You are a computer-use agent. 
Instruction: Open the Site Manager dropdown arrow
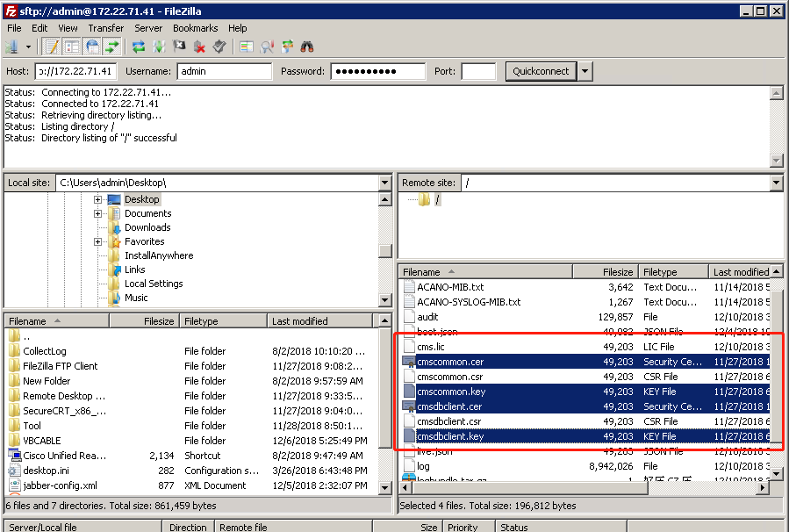click(x=28, y=47)
